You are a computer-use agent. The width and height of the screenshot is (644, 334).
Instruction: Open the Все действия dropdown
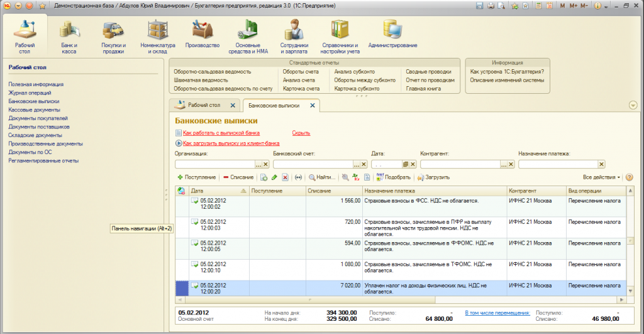pyautogui.click(x=601, y=178)
